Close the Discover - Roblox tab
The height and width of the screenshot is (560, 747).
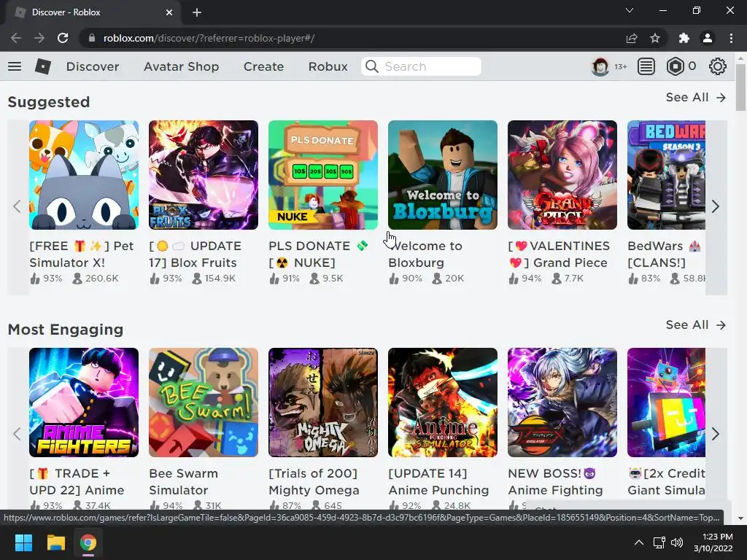(x=169, y=12)
